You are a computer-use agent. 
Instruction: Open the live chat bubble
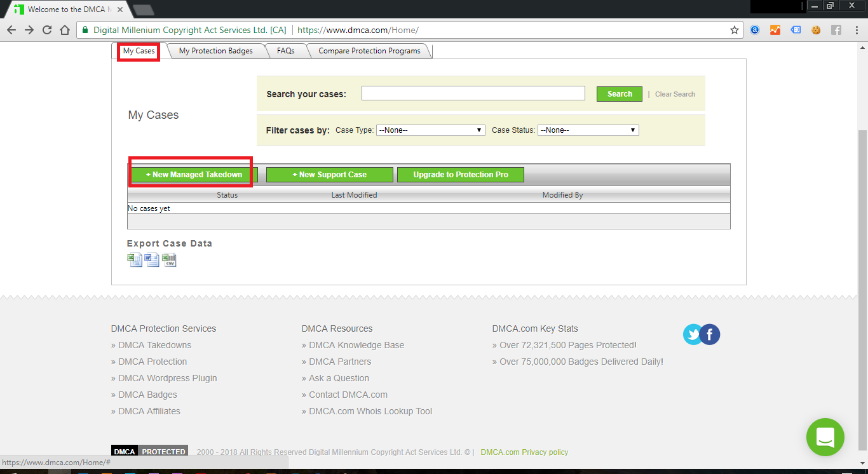point(825,437)
